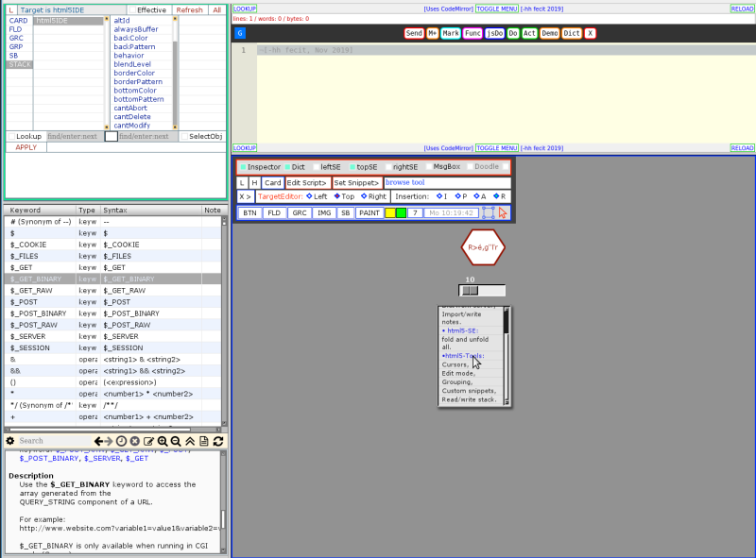Click the blue G icon in editor
The height and width of the screenshot is (558, 756).
point(240,33)
